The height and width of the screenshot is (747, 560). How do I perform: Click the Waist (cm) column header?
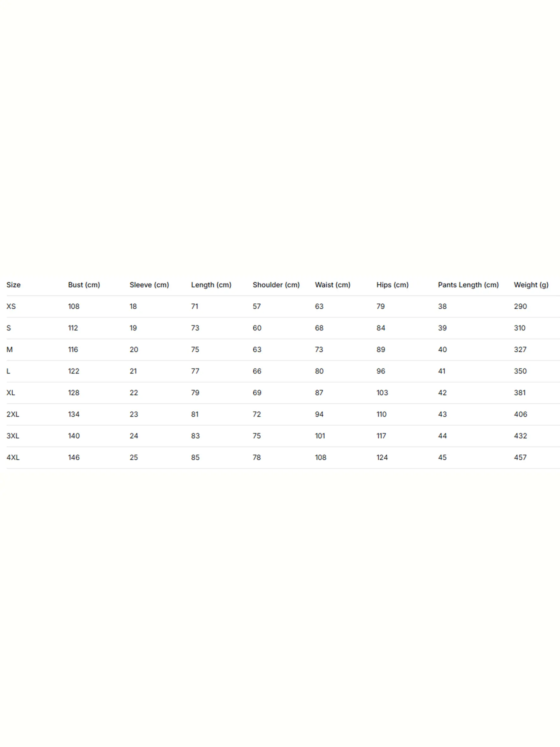333,285
